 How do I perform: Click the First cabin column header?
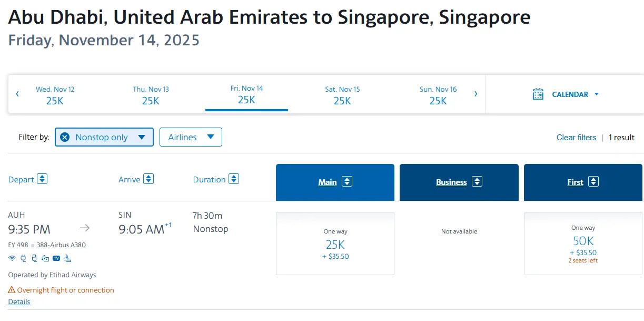583,182
